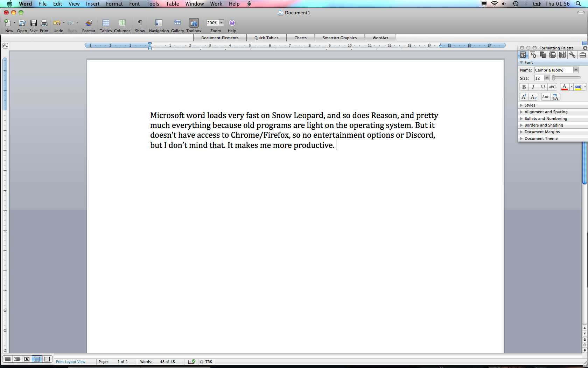The height and width of the screenshot is (368, 588).
Task: Collapse the Font section
Action: 521,62
